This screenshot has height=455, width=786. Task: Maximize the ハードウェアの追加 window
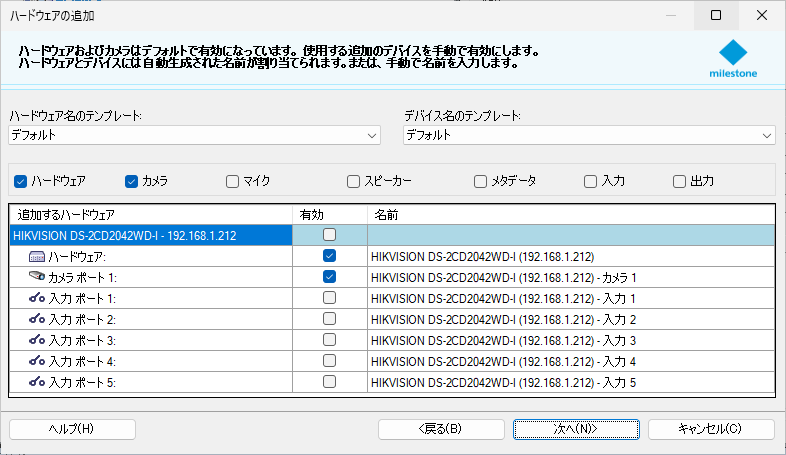716,16
